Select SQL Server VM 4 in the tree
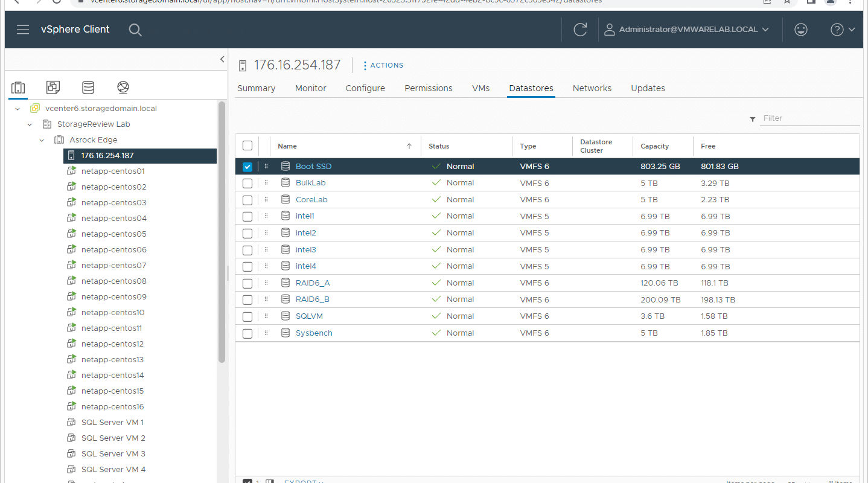This screenshot has width=868, height=483. click(x=113, y=470)
